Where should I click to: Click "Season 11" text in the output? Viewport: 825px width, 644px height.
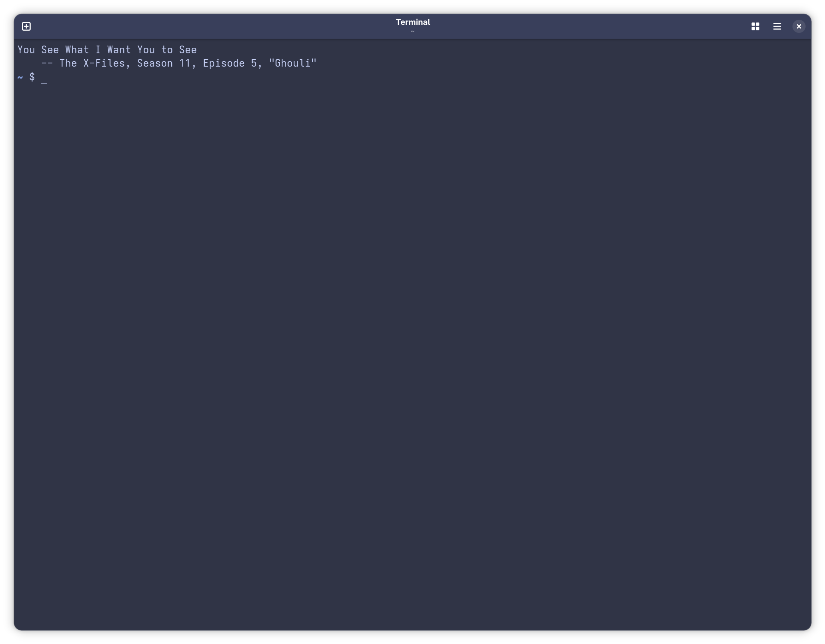164,63
